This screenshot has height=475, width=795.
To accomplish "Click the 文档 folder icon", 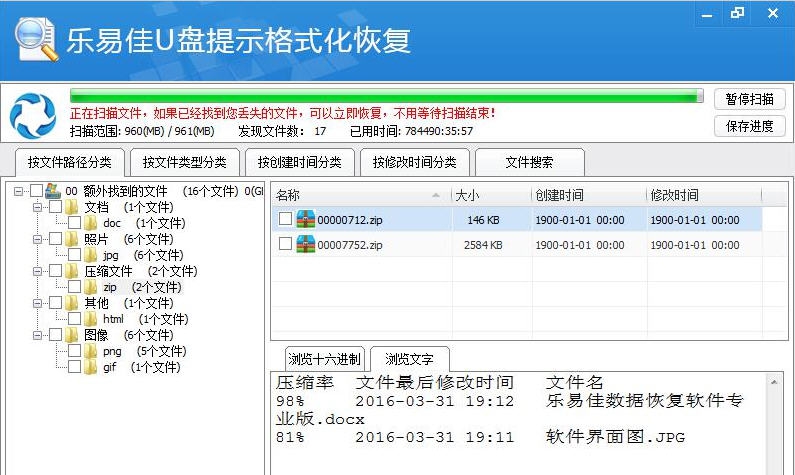I will click(x=71, y=207).
